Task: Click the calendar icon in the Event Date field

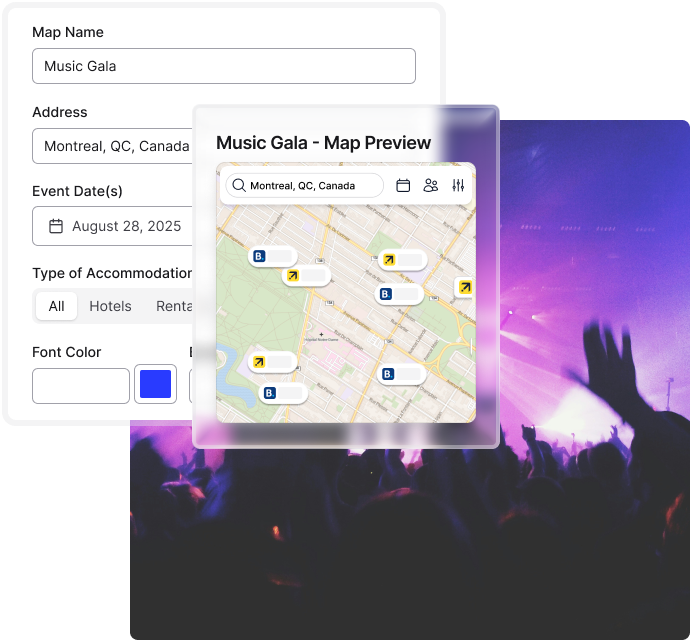Action: coord(56,226)
